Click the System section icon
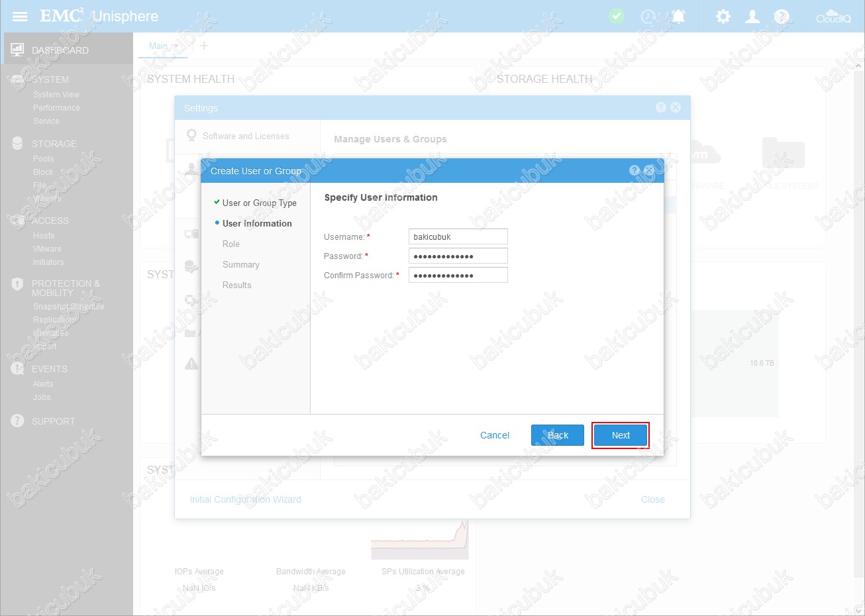This screenshot has width=865, height=616. click(x=18, y=79)
